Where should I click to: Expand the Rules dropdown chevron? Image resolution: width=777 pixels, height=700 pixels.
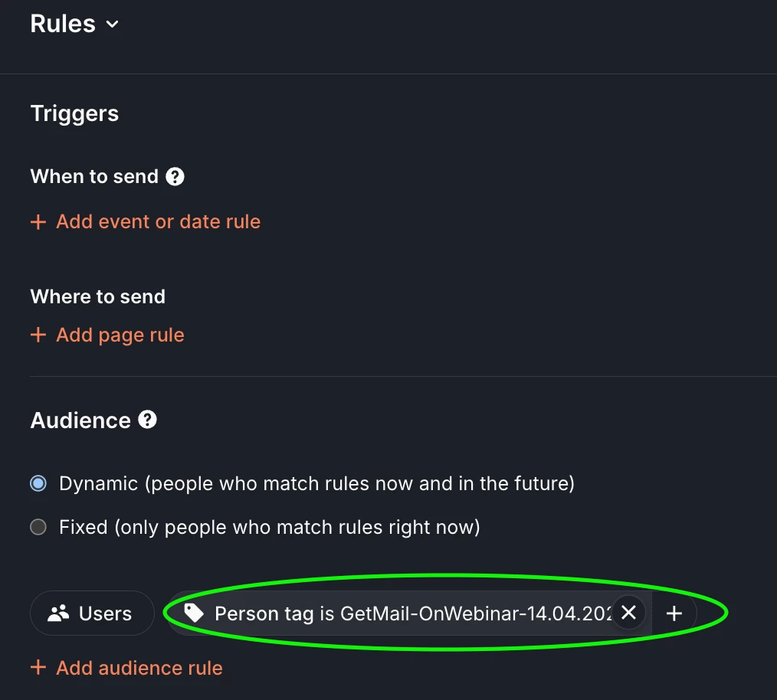pos(113,25)
